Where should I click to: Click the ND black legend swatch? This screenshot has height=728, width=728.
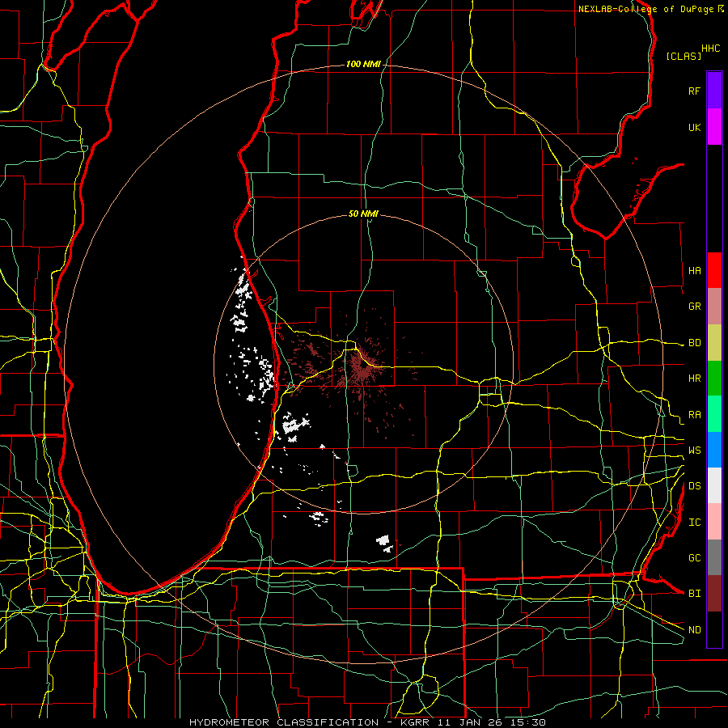[714, 629]
